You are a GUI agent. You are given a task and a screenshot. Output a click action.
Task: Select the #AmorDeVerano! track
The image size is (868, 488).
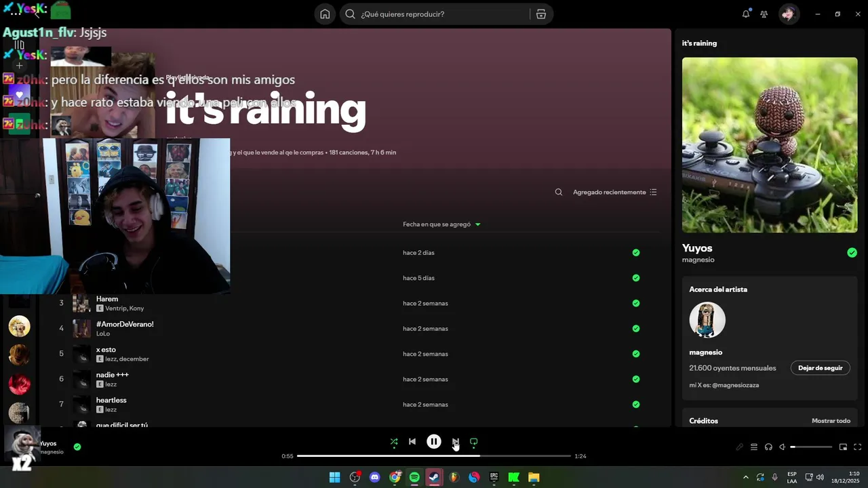pos(125,325)
